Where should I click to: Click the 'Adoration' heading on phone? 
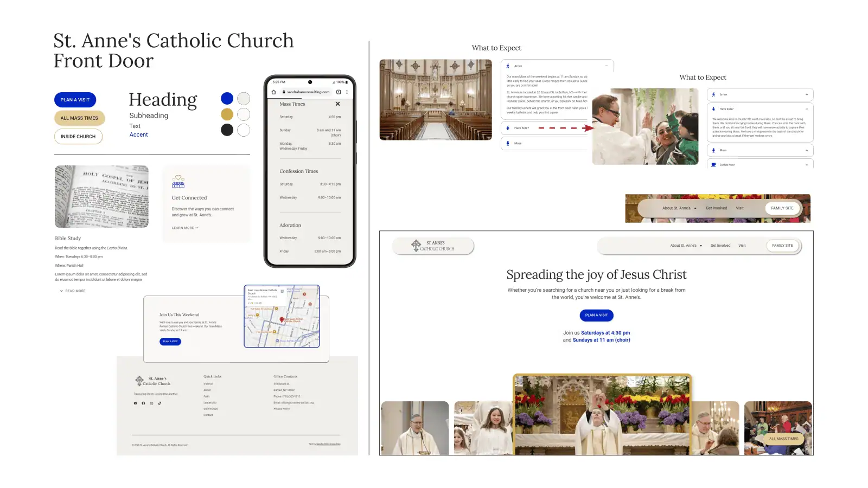click(x=290, y=226)
